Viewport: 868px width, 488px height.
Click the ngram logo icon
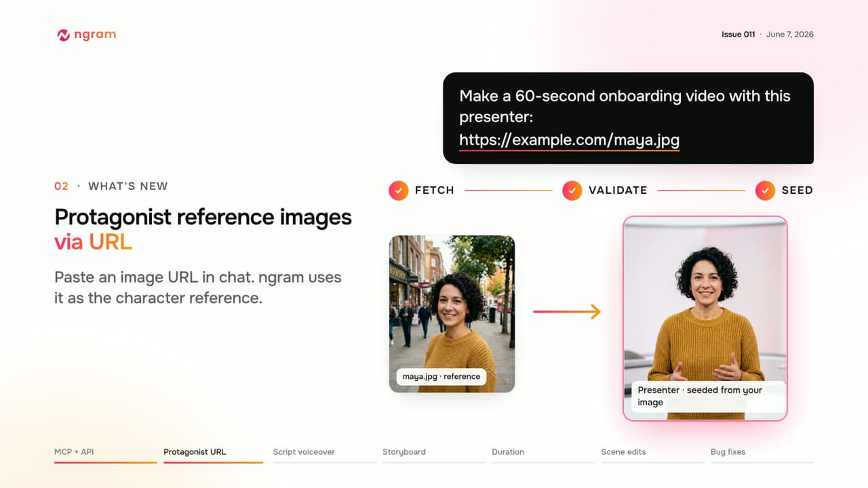click(x=64, y=35)
